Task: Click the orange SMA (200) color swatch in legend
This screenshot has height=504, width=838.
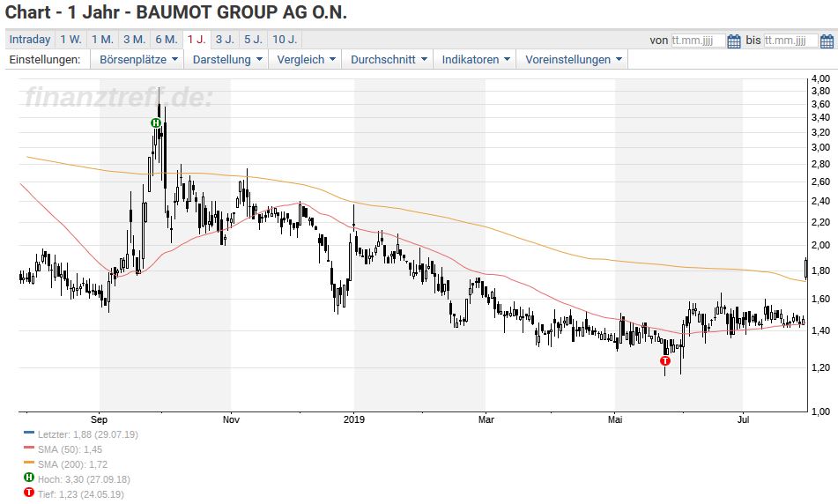Action: pos(29,463)
